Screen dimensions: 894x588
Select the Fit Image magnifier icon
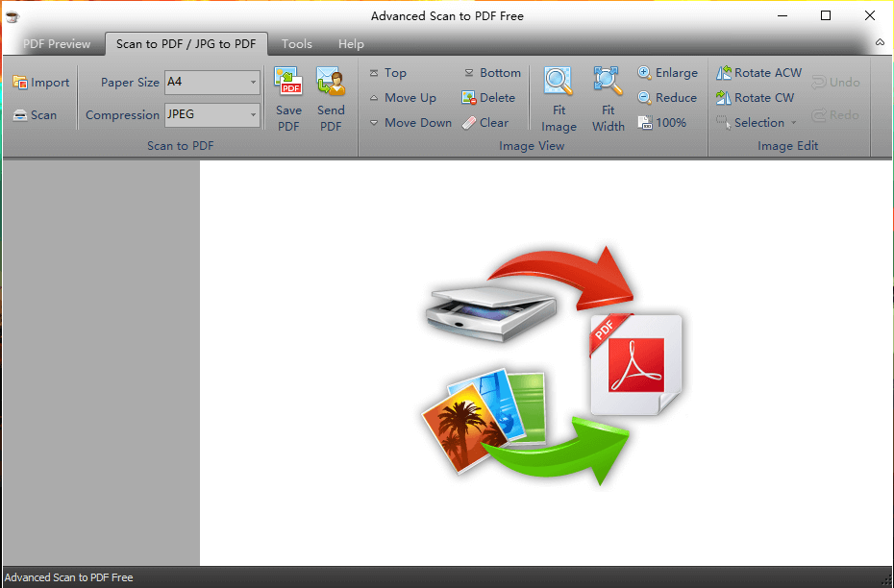(559, 83)
